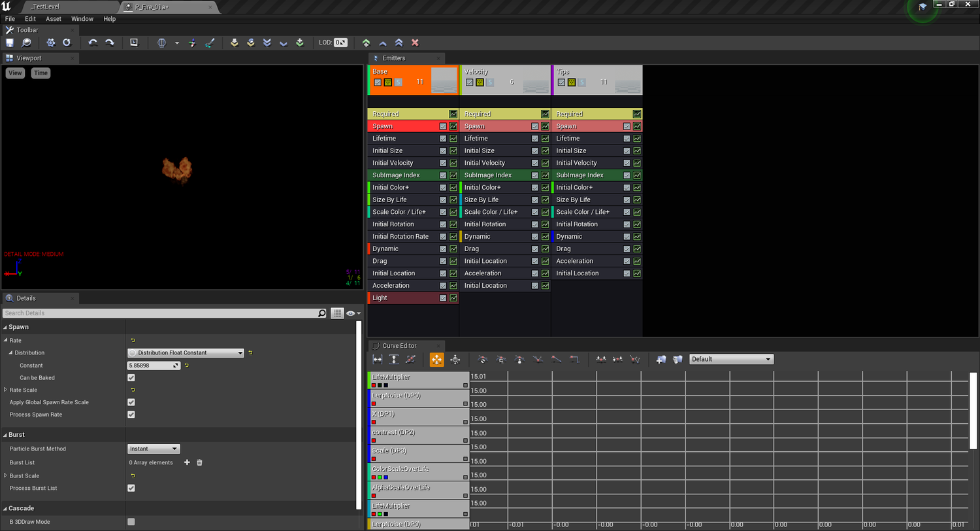Select the Save asset icon
980x531 pixels.
point(8,43)
